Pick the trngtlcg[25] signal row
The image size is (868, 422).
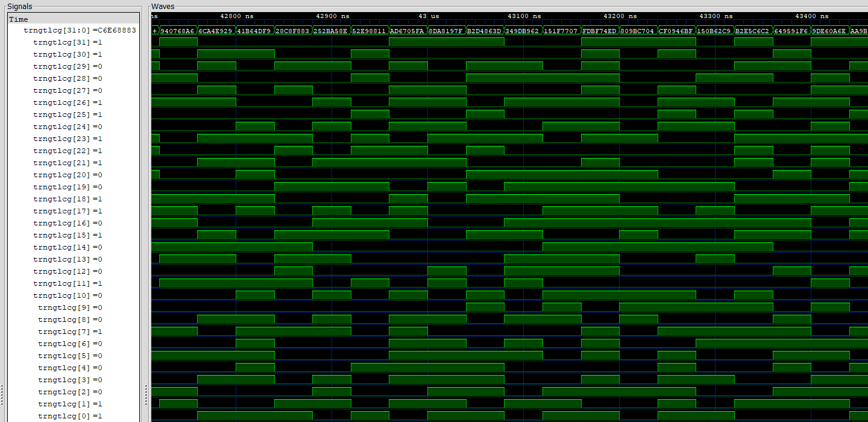coord(68,115)
